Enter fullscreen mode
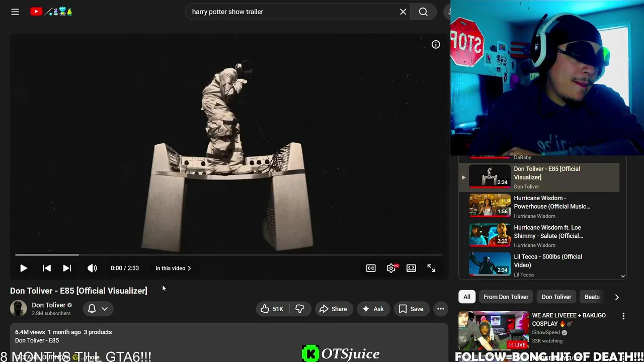The image size is (644, 362). pyautogui.click(x=431, y=268)
